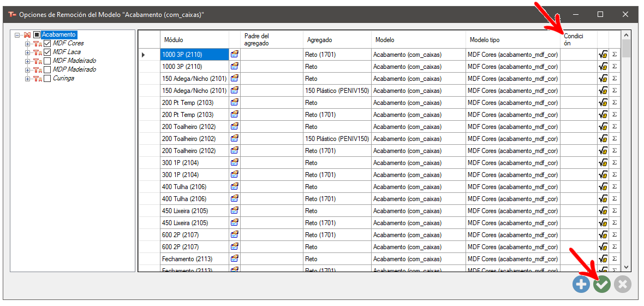The width and height of the screenshot is (644, 306).
Task: Click formula icon for 1000 3P row with Reto (1701)
Action: coord(603,54)
